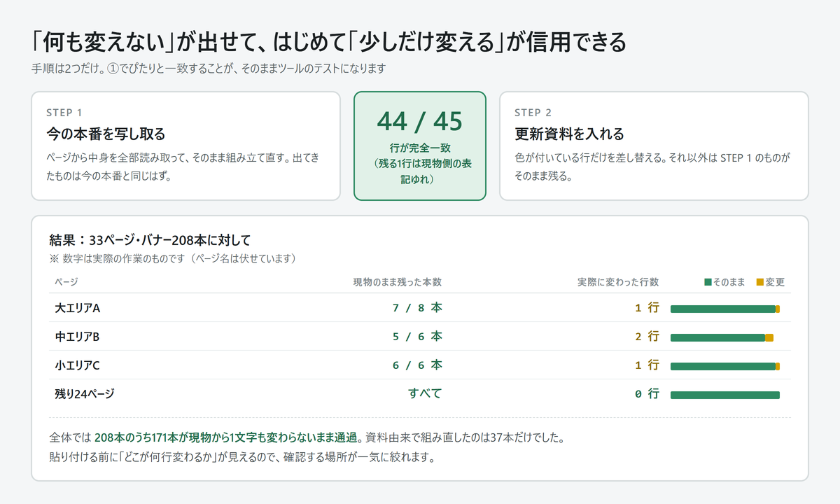Viewport: 840px width, 504px height.
Task: Select heading 更新資料を入れる
Action: [569, 134]
